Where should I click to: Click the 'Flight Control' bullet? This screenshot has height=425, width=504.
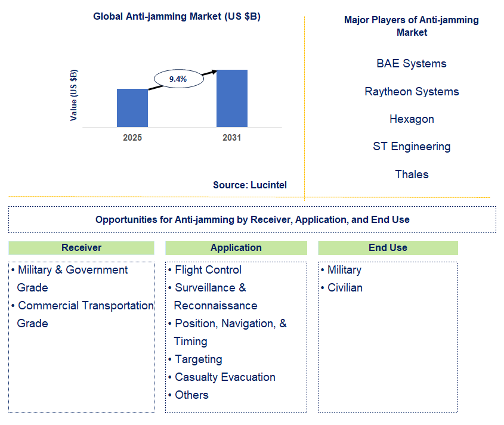[x=205, y=270]
